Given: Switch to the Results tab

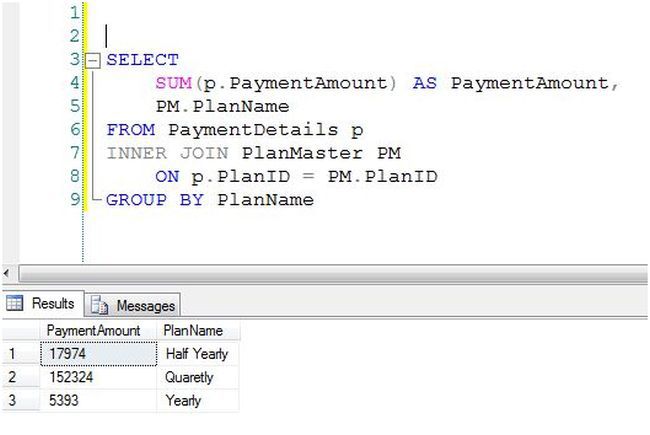Looking at the screenshot, I should pyautogui.click(x=43, y=304).
